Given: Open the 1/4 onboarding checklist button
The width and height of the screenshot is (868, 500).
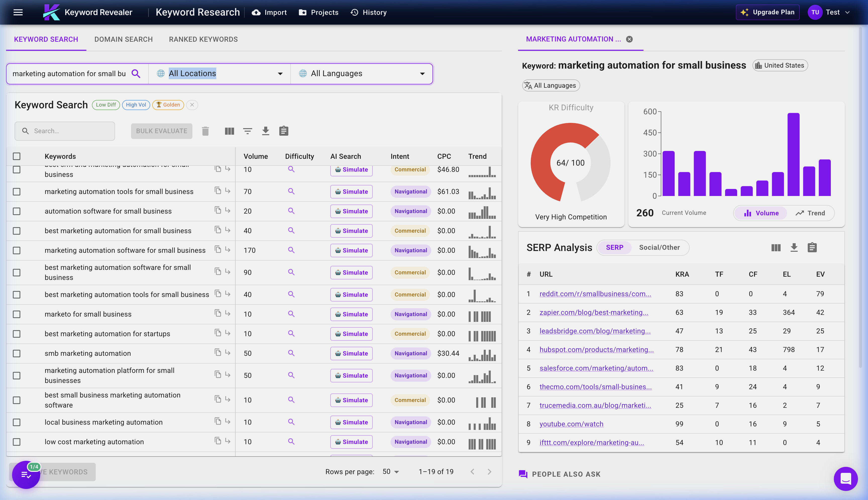Looking at the screenshot, I should pyautogui.click(x=26, y=475).
